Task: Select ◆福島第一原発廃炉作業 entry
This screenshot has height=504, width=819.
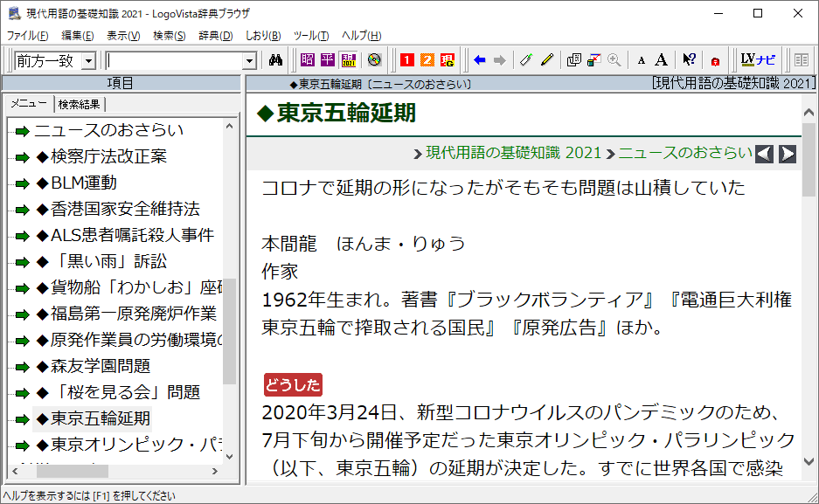Action: coord(126,314)
